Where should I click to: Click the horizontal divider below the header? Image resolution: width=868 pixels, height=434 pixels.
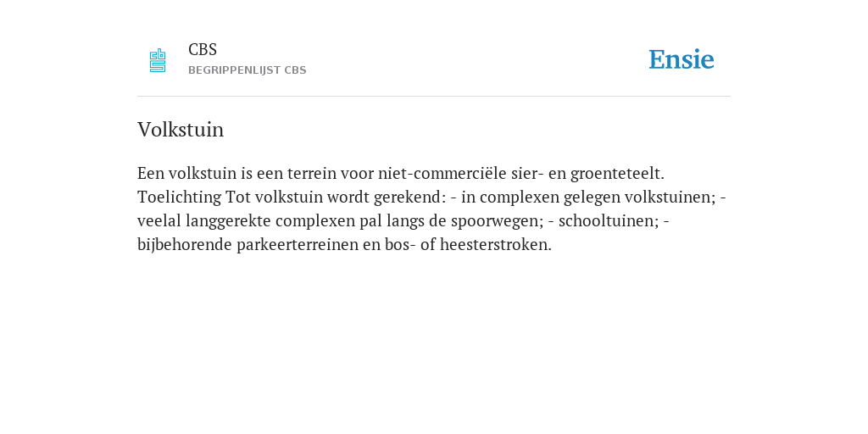434,97
